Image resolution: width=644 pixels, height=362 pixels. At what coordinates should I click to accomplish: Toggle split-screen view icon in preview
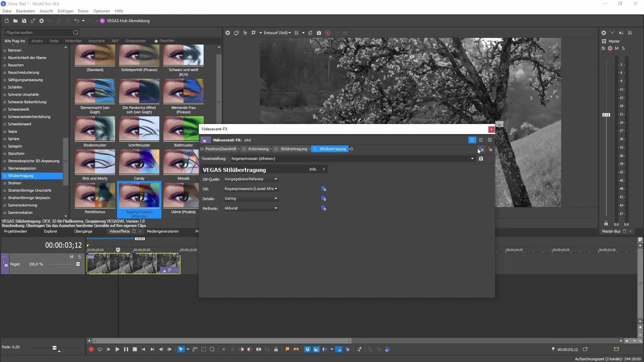click(254, 33)
